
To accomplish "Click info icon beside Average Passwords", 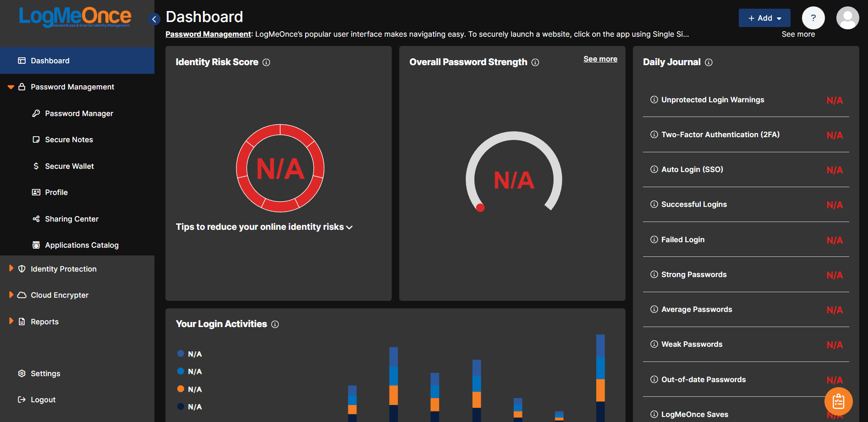I will (654, 309).
